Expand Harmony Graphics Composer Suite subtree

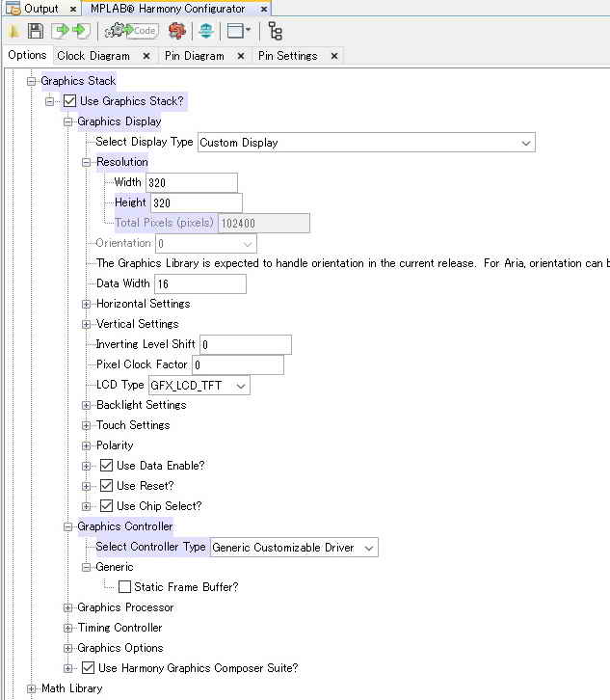coord(67,669)
